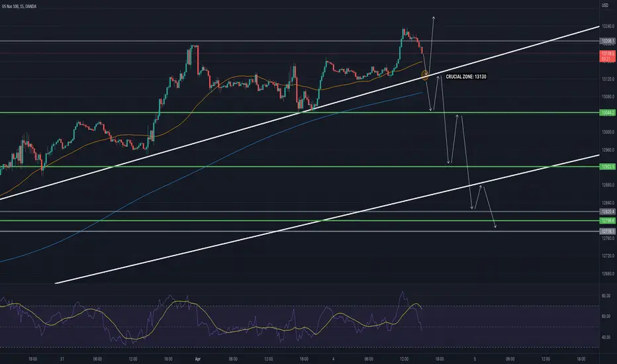Click the green 12799.6 price label
Viewport: 617px width, 364px height.
[x=608, y=221]
